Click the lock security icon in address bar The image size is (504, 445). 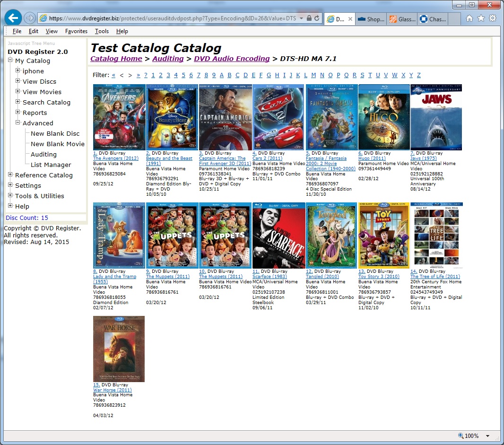click(309, 18)
